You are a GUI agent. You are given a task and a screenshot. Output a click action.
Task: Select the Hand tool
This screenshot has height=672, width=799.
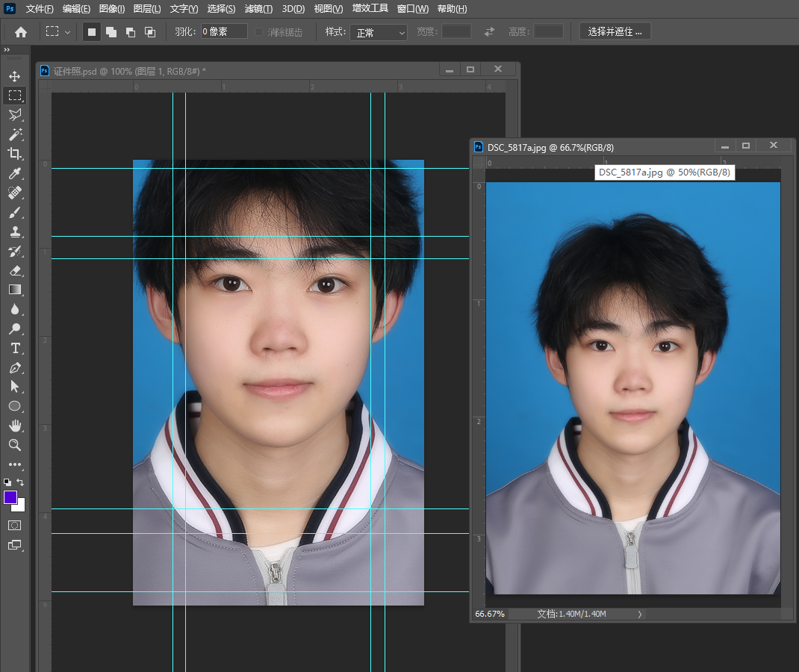(15, 426)
